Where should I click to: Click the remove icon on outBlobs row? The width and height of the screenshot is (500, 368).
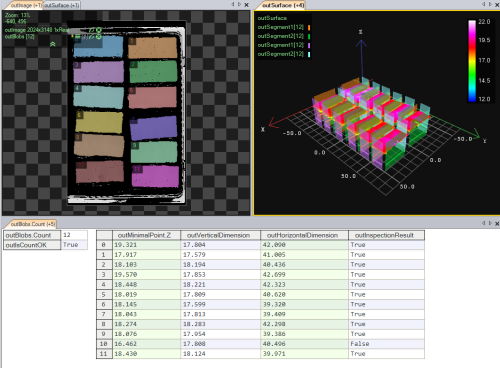click(99, 37)
